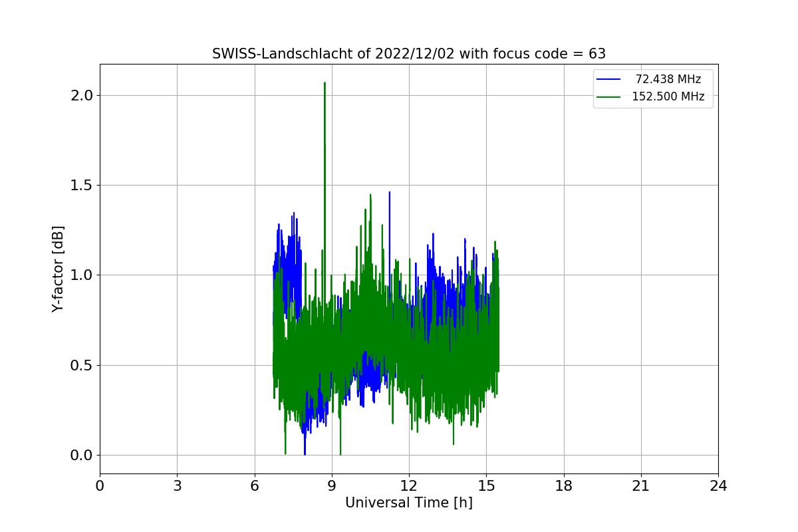This screenshot has height=532, width=798.
Task: Click the 72.438 MHz legend label
Action: pos(668,79)
